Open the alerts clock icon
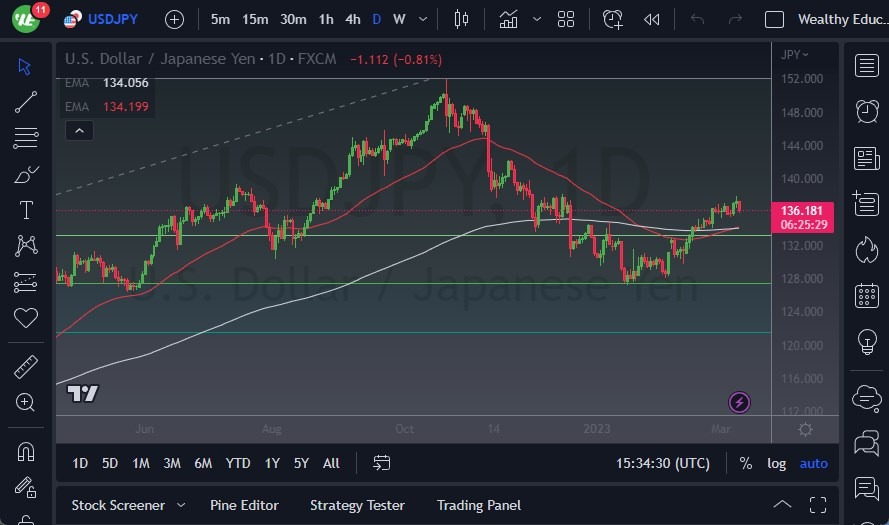Viewport: 889px width, 525px height. pyautogui.click(x=867, y=111)
